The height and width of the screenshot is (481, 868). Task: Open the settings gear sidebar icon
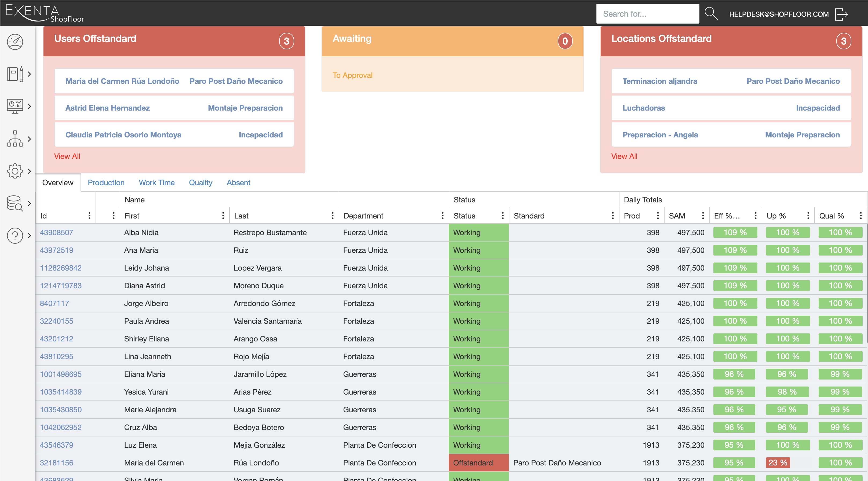(x=15, y=171)
